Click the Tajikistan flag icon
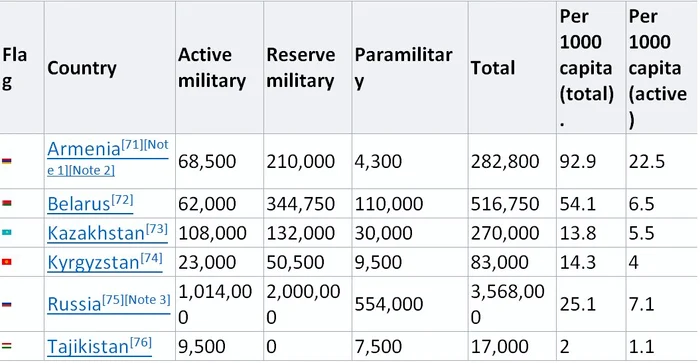This screenshot has height=363, width=700. coord(6,346)
